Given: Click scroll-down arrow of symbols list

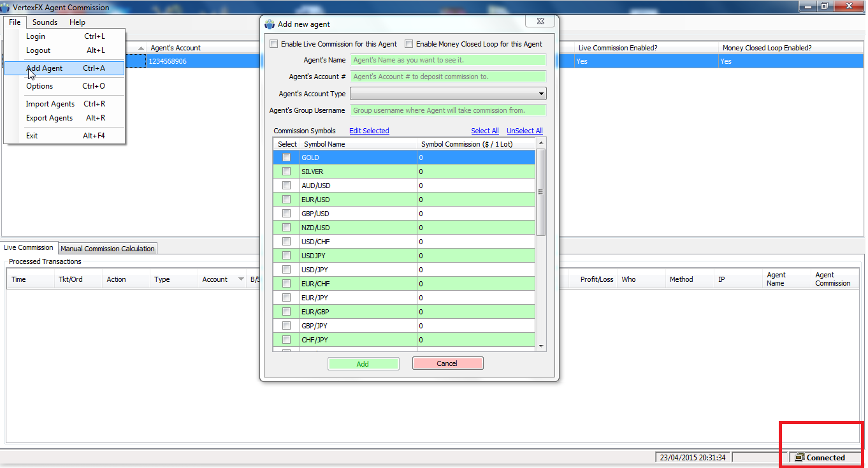Looking at the screenshot, I should coord(541,346).
